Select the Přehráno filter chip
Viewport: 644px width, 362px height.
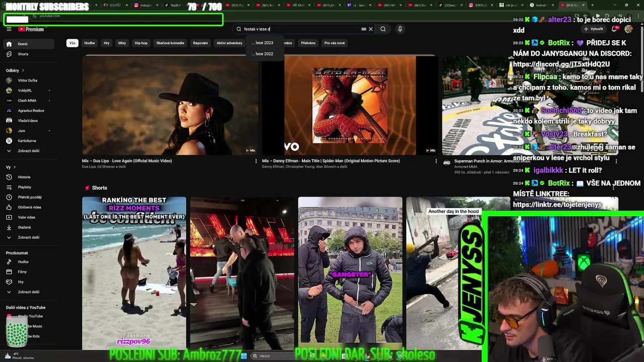click(x=308, y=43)
